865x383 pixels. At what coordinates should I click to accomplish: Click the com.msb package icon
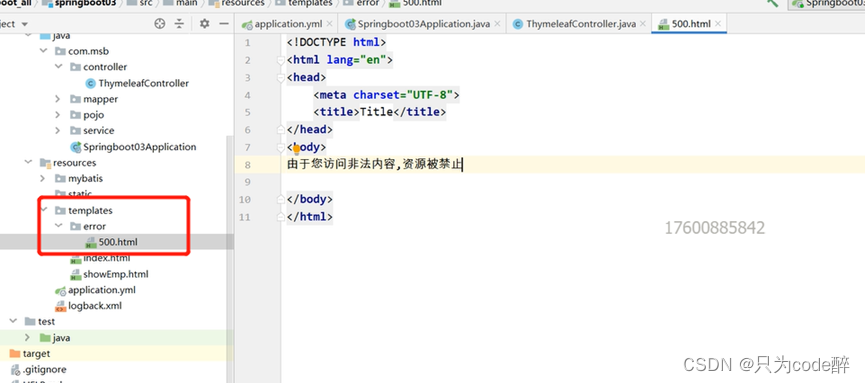click(x=60, y=51)
